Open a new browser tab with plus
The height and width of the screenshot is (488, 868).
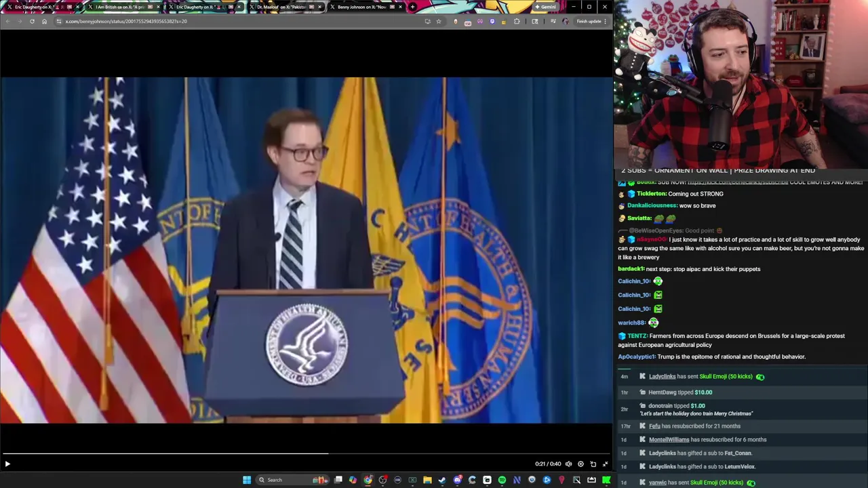click(412, 7)
